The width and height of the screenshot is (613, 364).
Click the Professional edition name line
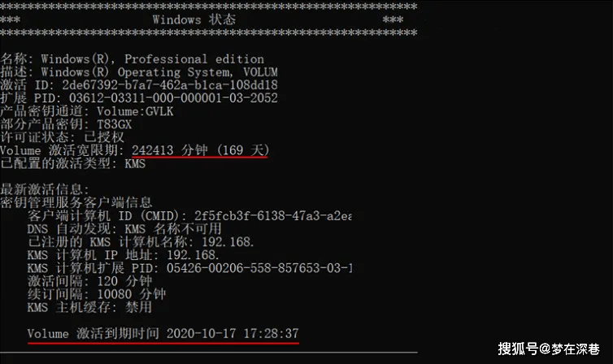click(133, 59)
